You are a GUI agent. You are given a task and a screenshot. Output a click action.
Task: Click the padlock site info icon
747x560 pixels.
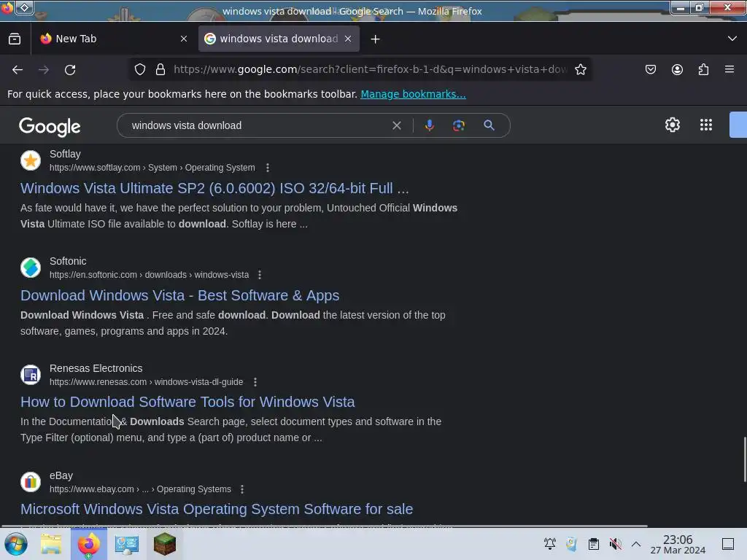pos(160,69)
